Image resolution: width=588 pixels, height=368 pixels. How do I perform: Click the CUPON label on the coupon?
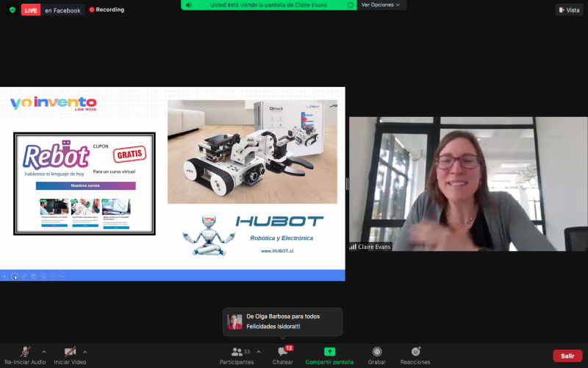pyautogui.click(x=101, y=146)
